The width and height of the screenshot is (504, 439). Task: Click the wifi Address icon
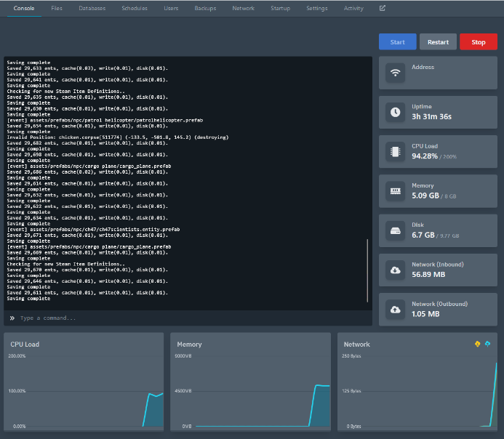(396, 73)
